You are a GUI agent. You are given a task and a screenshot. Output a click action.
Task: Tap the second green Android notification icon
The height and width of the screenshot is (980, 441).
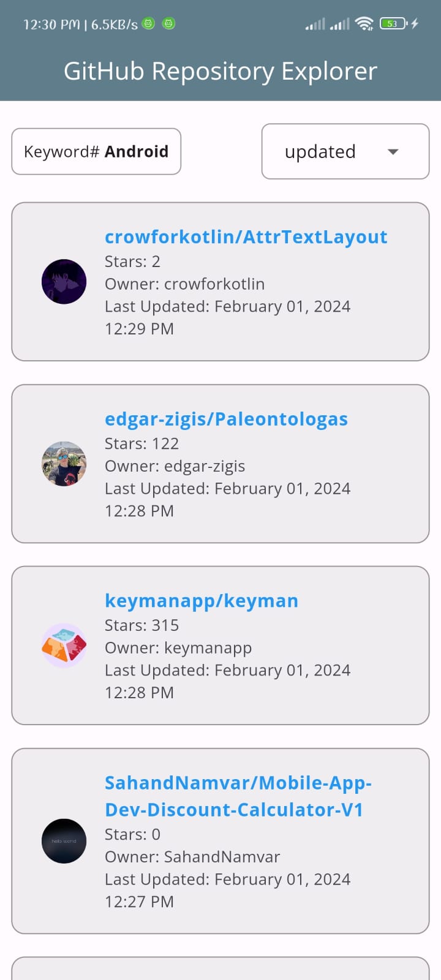point(168,24)
